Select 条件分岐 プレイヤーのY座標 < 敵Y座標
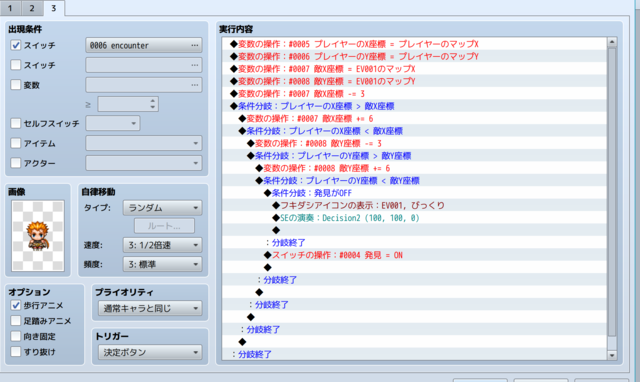 tap(415, 180)
